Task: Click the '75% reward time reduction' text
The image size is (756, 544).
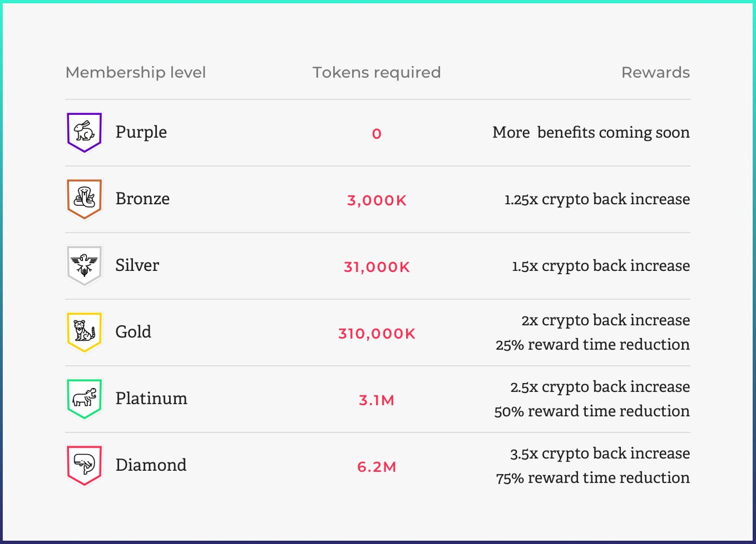Action: point(593,478)
